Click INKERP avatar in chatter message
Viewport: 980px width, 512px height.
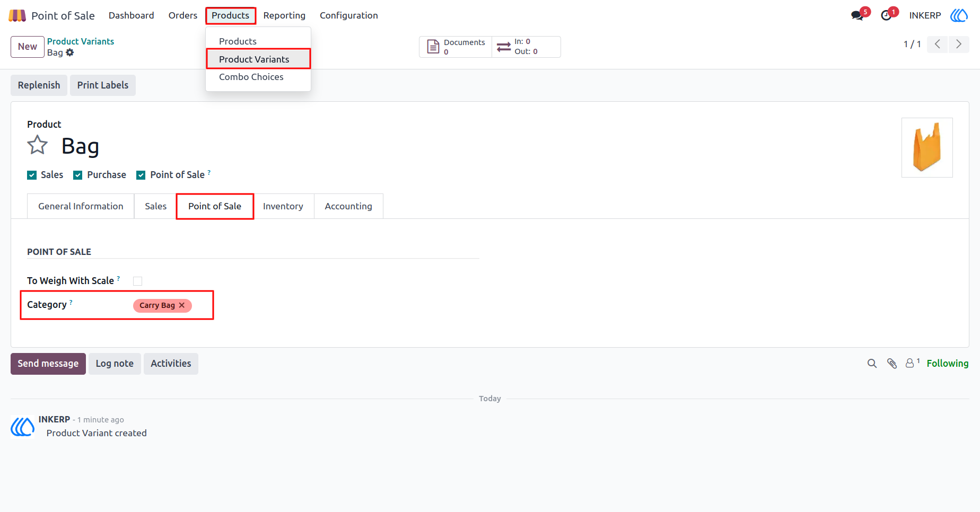point(23,426)
